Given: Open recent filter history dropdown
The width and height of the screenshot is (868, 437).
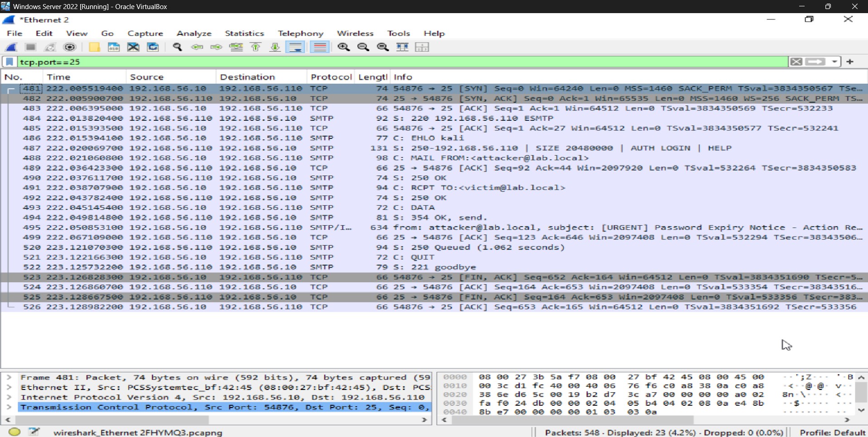Looking at the screenshot, I should 834,62.
